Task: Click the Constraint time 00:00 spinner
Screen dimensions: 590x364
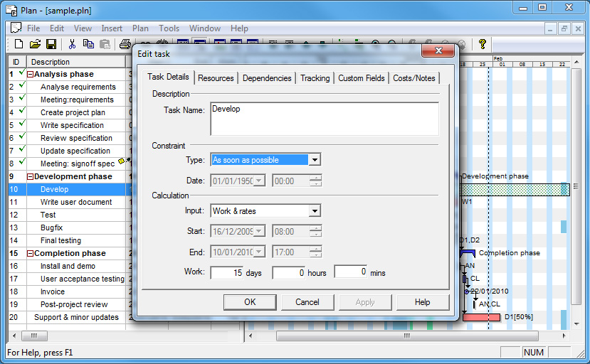Action: pyautogui.click(x=316, y=181)
